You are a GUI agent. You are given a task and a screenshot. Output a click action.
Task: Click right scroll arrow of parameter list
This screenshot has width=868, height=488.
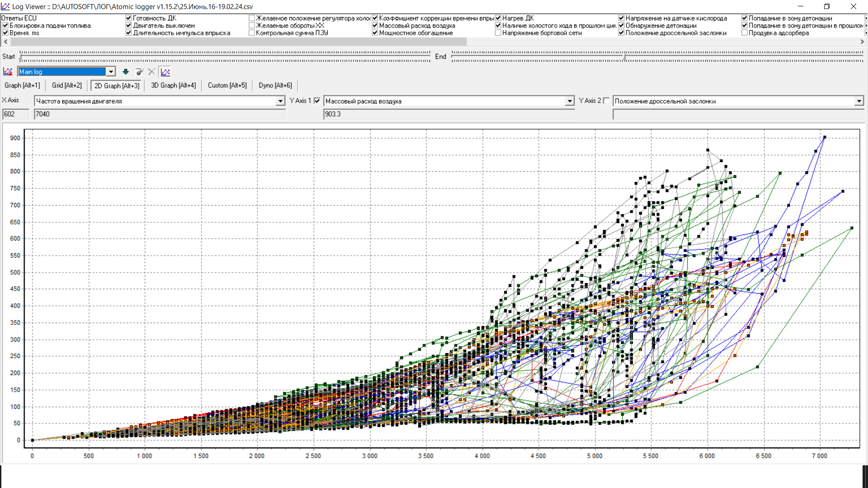click(862, 42)
